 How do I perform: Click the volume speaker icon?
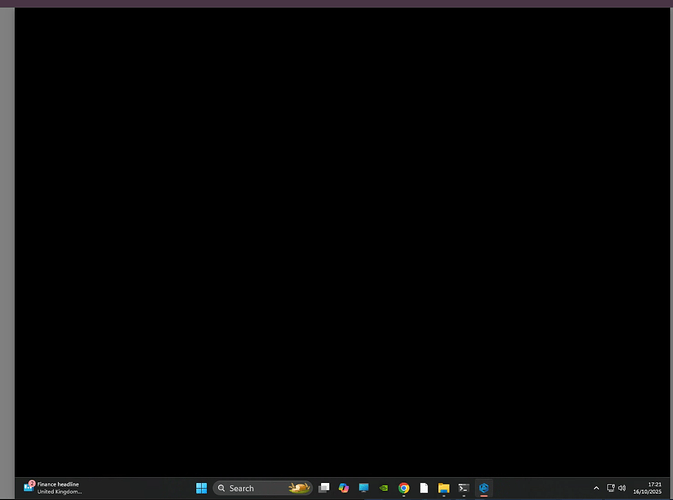click(622, 488)
